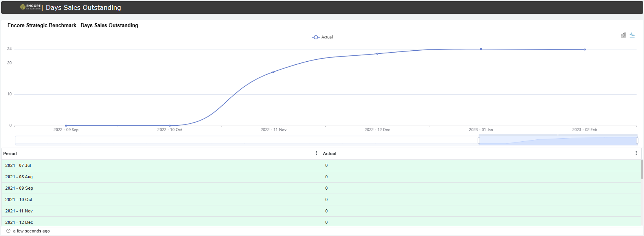Click left handle of chart zoom slider
Image resolution: width=644 pixels, height=236 pixels.
click(479, 141)
